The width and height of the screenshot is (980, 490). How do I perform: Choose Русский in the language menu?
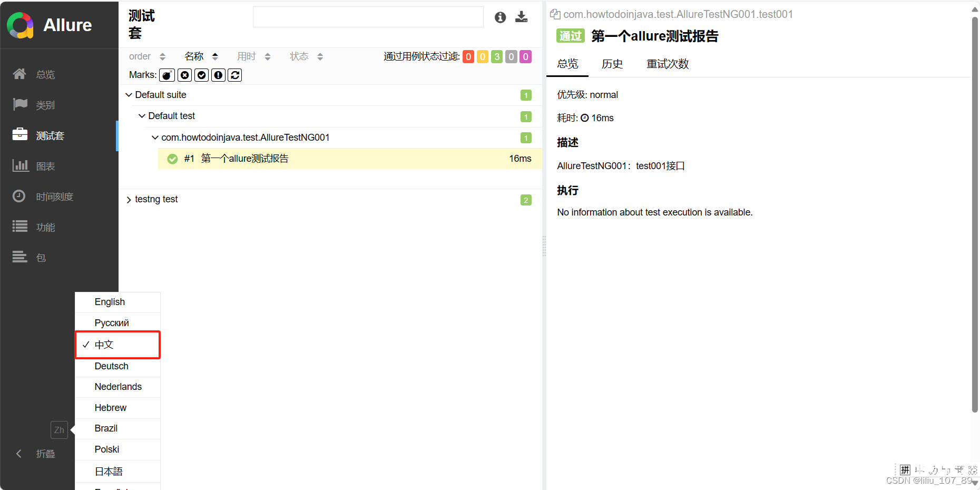click(x=117, y=323)
